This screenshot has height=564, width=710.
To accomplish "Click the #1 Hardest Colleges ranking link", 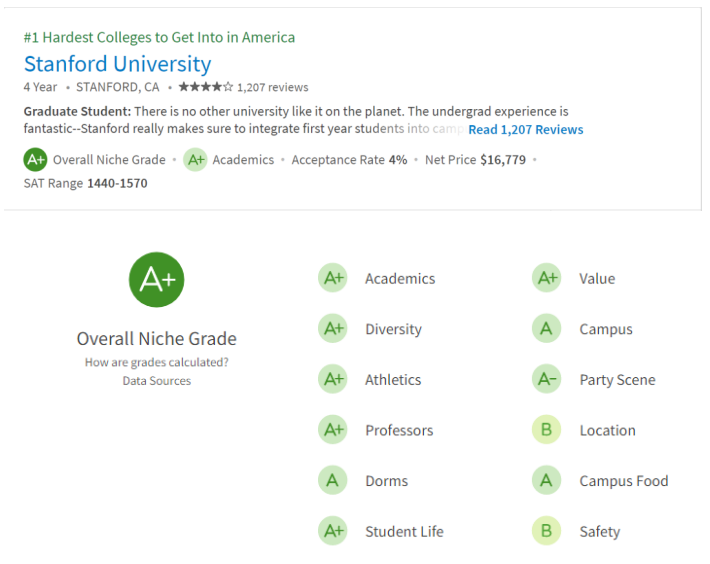I will coord(159,37).
